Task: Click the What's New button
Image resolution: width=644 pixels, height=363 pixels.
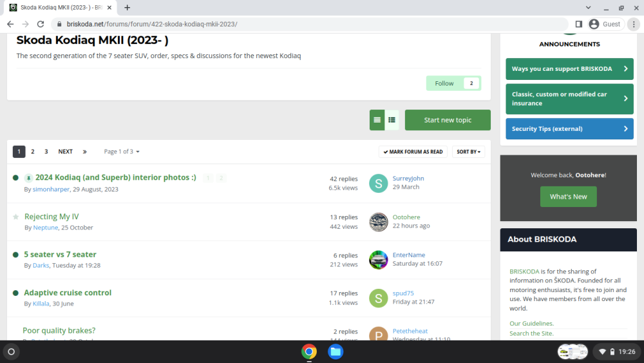Action: click(x=569, y=197)
